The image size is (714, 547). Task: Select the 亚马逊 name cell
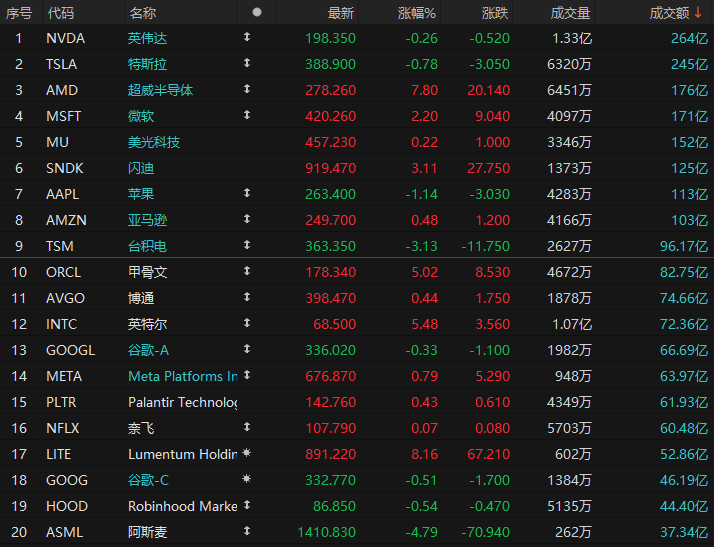[147, 220]
